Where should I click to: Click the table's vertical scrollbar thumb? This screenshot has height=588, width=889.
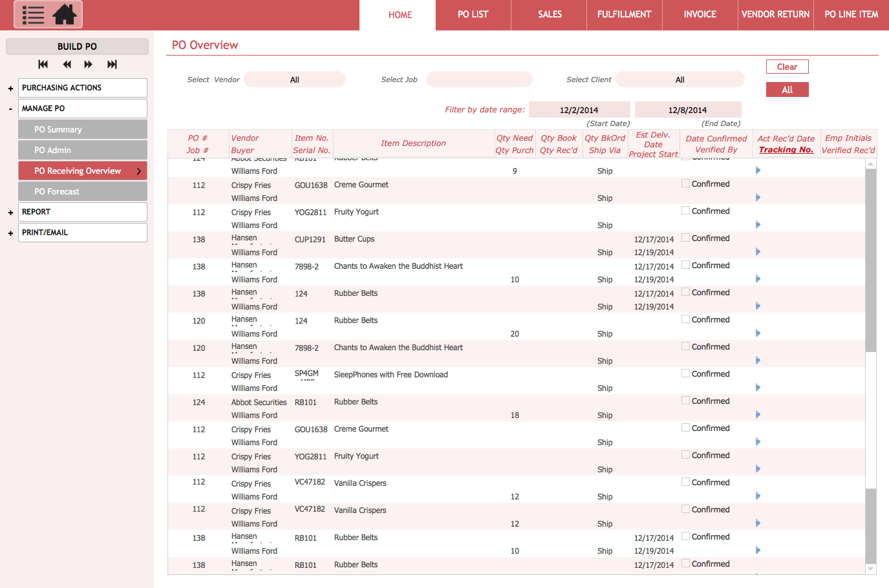(871, 420)
